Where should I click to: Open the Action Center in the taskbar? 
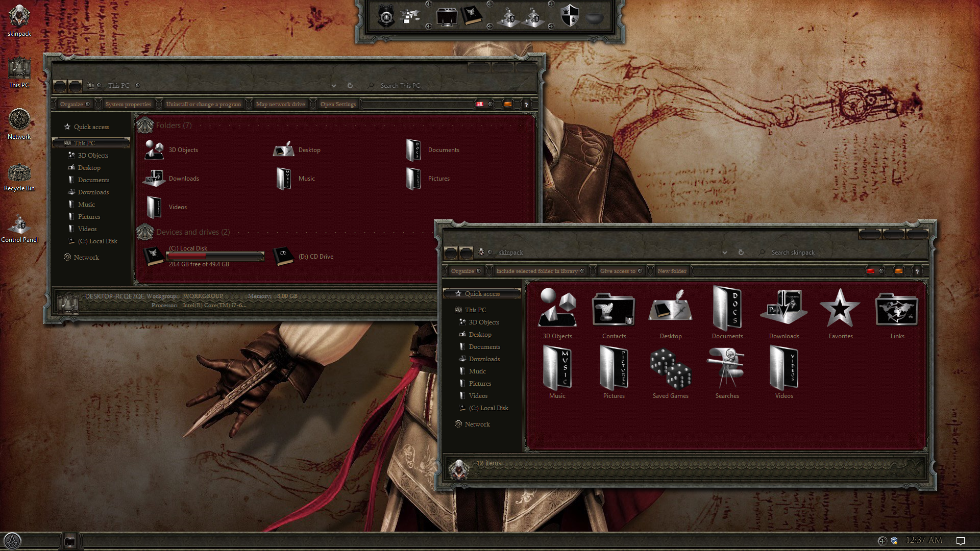click(960, 541)
